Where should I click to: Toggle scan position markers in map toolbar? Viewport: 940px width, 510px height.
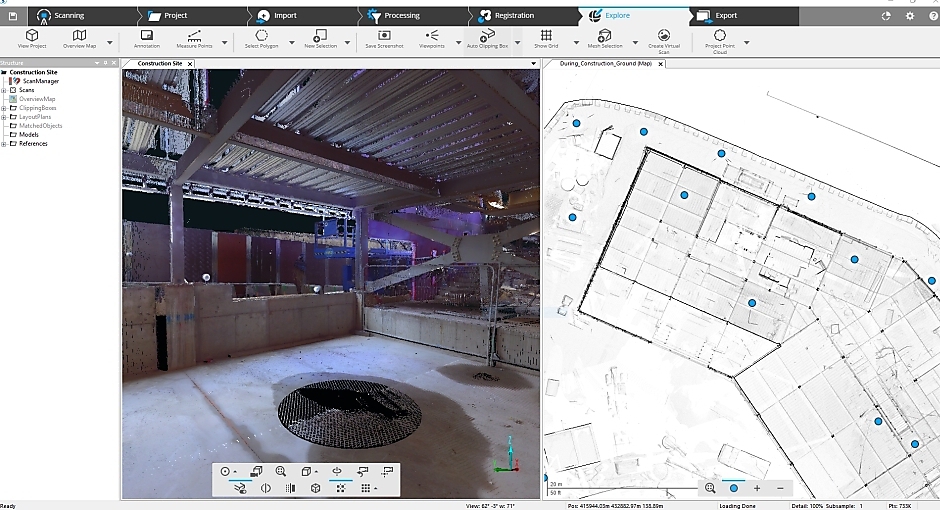pyautogui.click(x=734, y=488)
